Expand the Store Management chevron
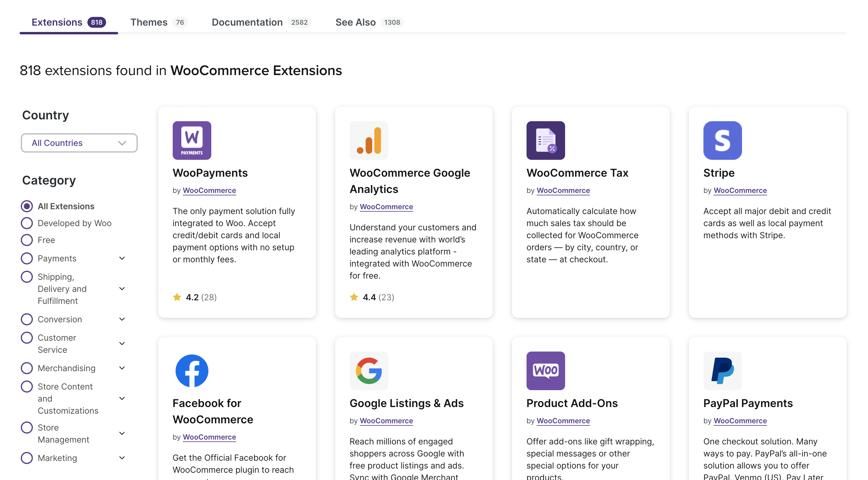This screenshot has height=480, width=868. tap(122, 434)
